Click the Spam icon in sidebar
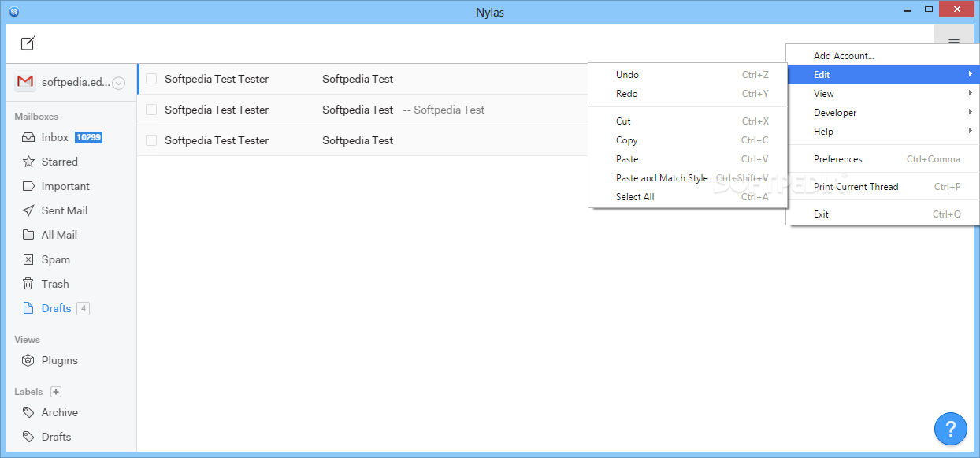 click(x=28, y=259)
